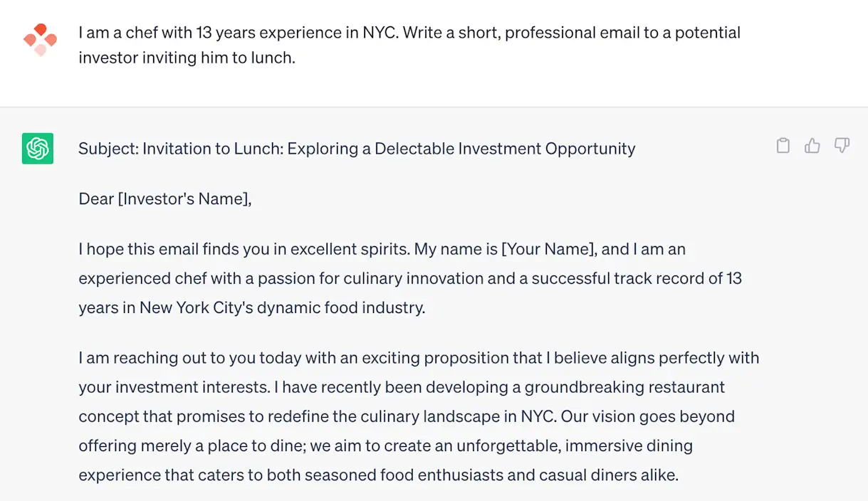
Task: Click the word "Subject:" in the reply
Action: point(108,149)
